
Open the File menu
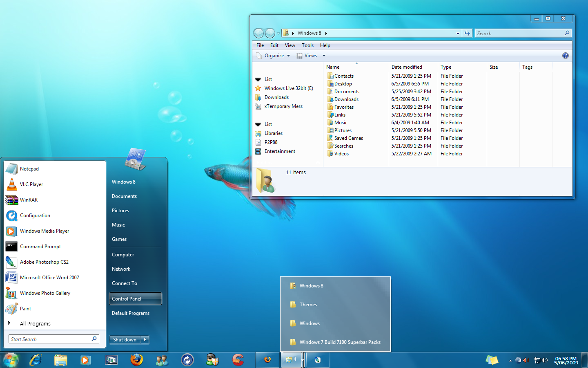click(260, 45)
